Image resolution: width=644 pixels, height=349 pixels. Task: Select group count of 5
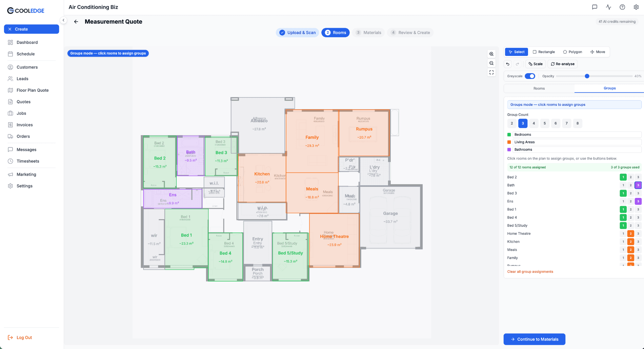tap(545, 123)
